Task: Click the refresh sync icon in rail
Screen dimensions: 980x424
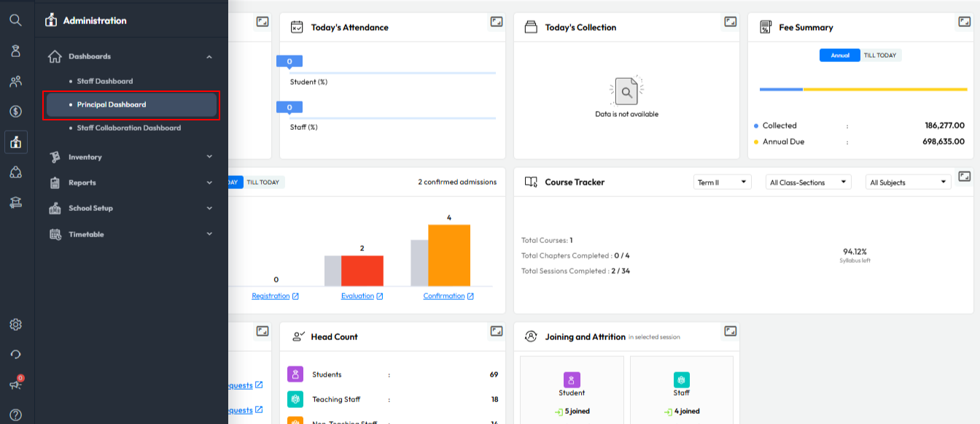Action: pyautogui.click(x=15, y=355)
